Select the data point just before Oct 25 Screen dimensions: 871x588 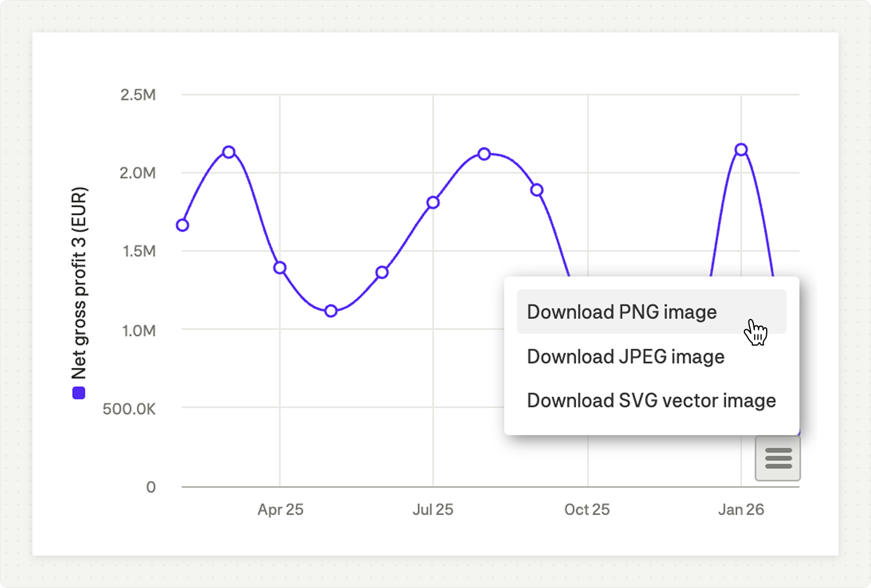coord(537,190)
